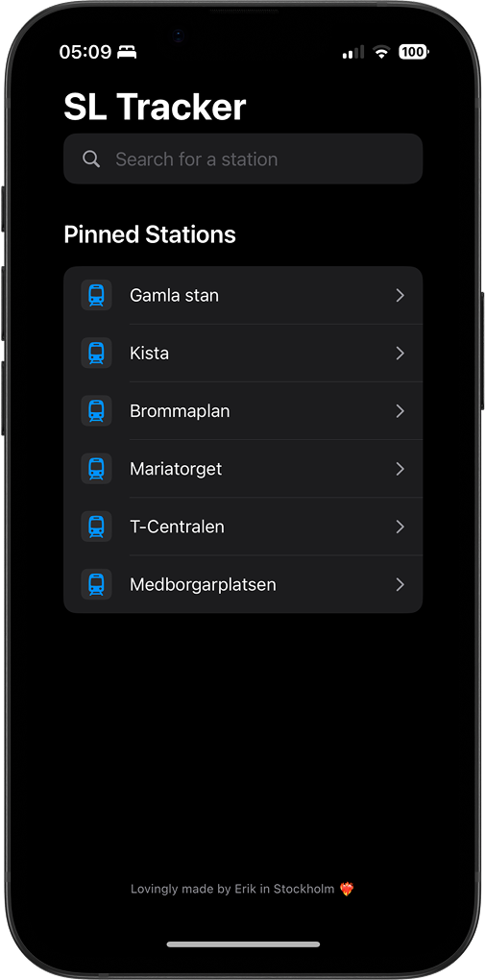Open Gamla stan via its chevron arrow
Screen dimensions: 485x980
point(400,295)
